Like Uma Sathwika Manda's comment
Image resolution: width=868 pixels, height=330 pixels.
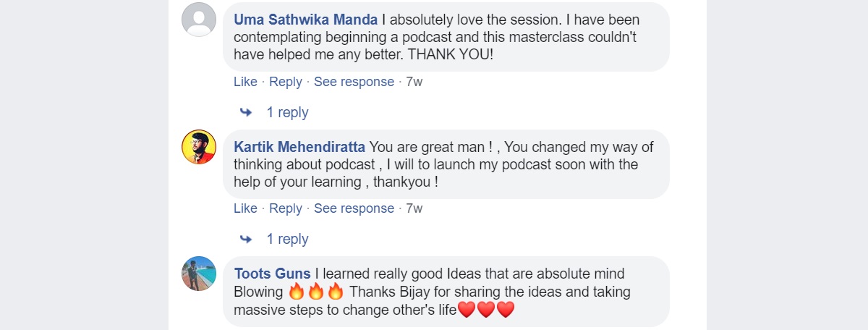(245, 82)
